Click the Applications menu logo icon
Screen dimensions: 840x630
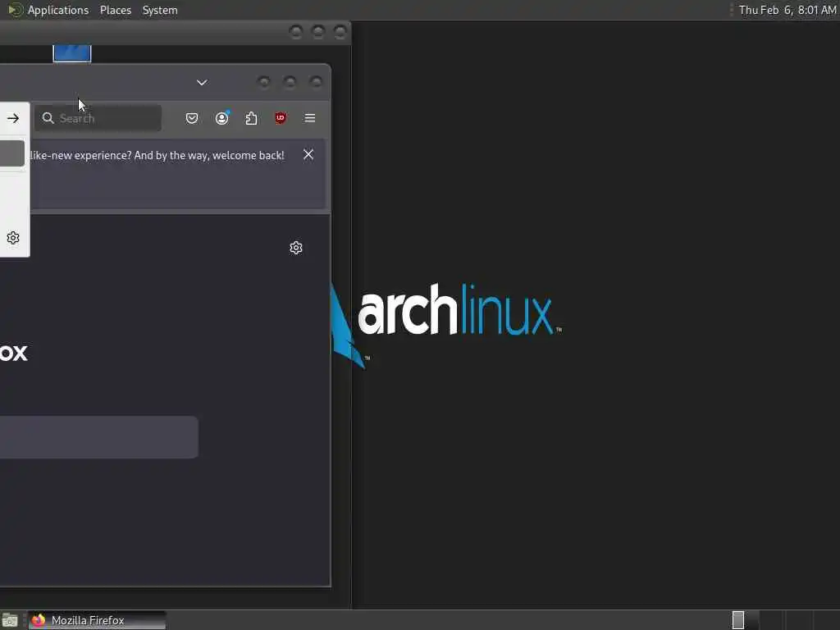coord(15,10)
